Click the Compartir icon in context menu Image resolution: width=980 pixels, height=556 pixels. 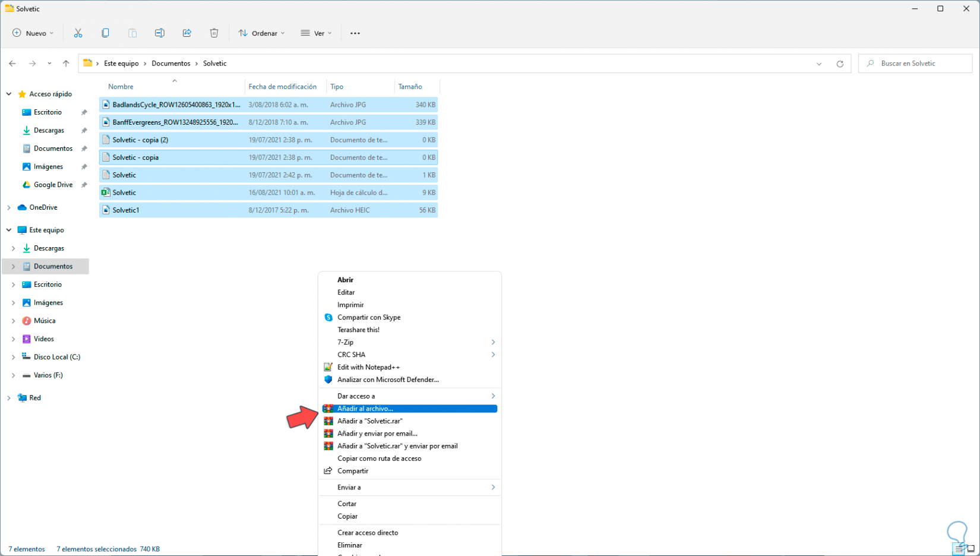point(328,471)
